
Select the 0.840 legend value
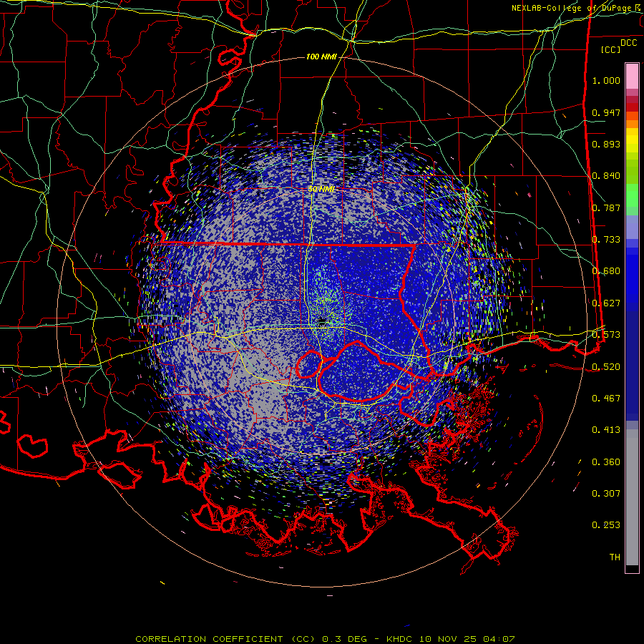[606, 176]
